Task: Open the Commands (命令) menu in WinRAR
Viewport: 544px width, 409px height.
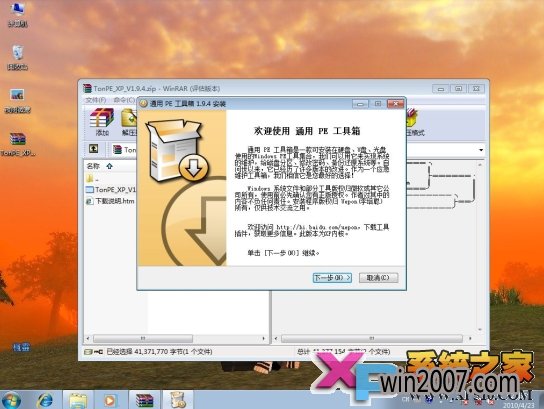Action: (x=124, y=100)
